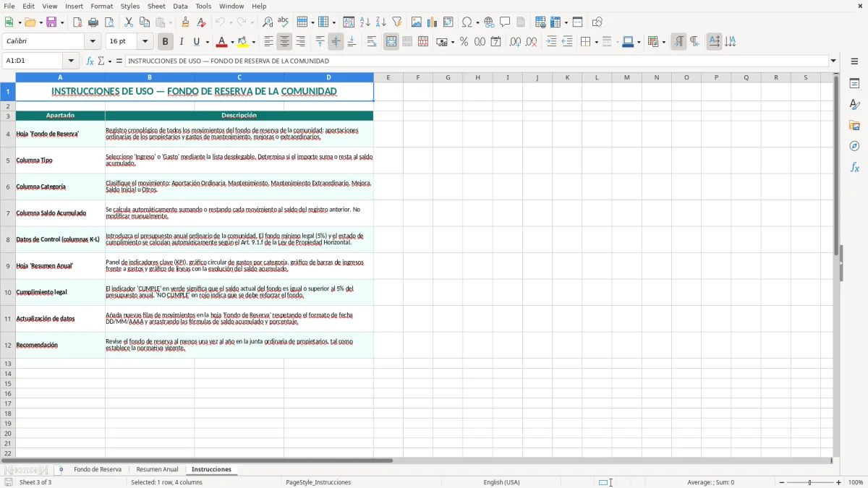Image resolution: width=868 pixels, height=488 pixels.
Task: Open the font color dropdown arrow
Action: click(231, 42)
